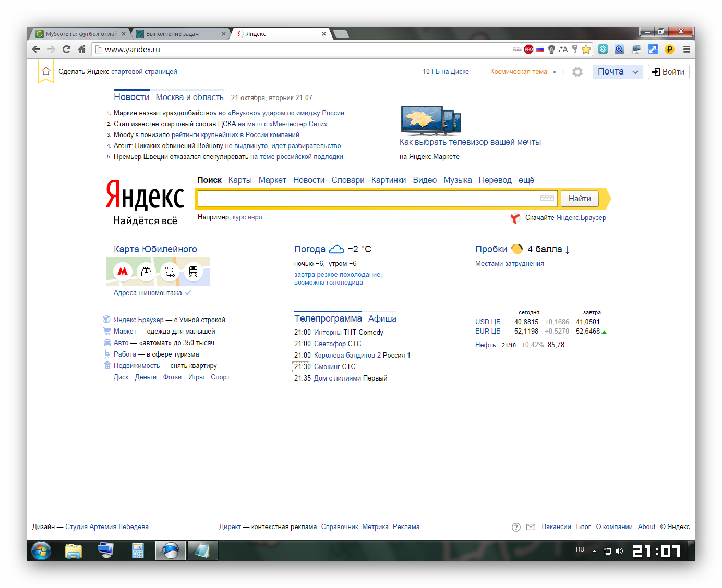Expand the Почта dropdown arrow
This screenshot has width=722, height=588.
[635, 72]
